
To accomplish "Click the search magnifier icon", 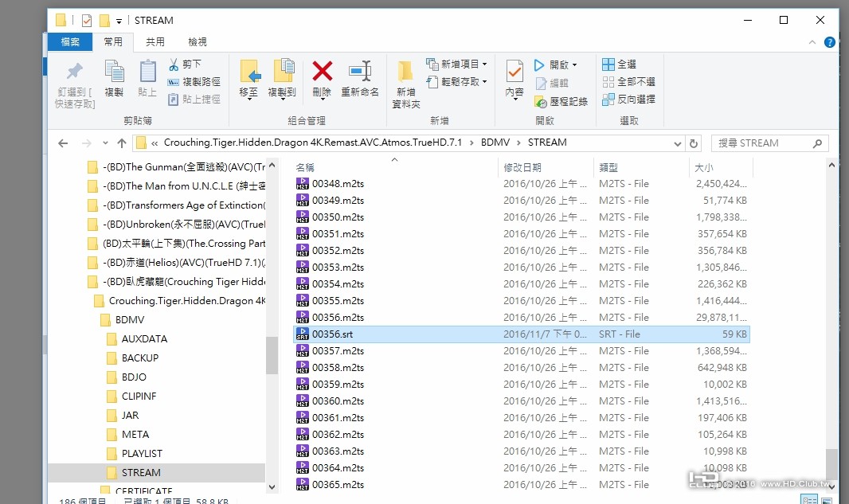I will tap(818, 143).
